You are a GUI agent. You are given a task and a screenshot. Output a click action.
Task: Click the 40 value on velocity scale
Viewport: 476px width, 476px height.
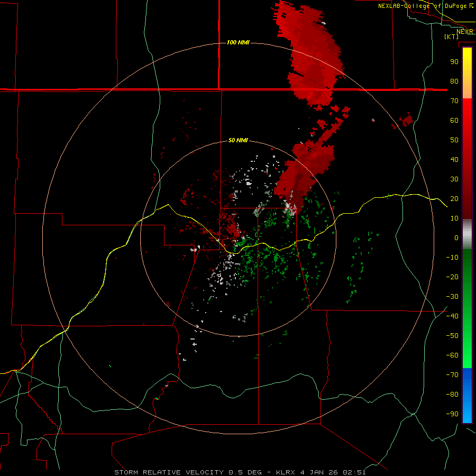pos(454,159)
